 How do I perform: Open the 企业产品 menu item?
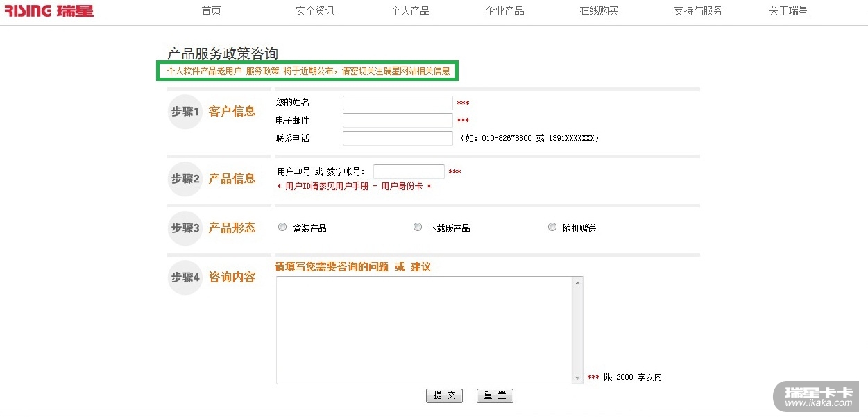point(504,10)
